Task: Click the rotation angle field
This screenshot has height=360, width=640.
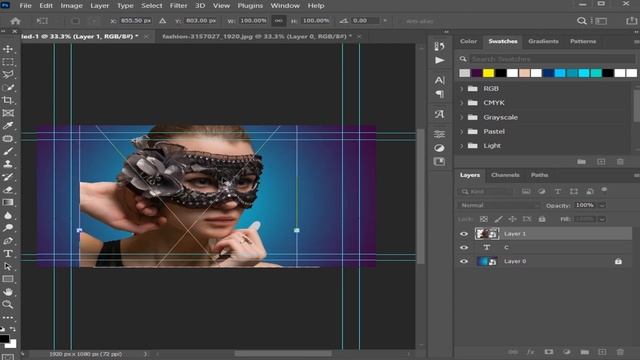Action: pos(366,20)
